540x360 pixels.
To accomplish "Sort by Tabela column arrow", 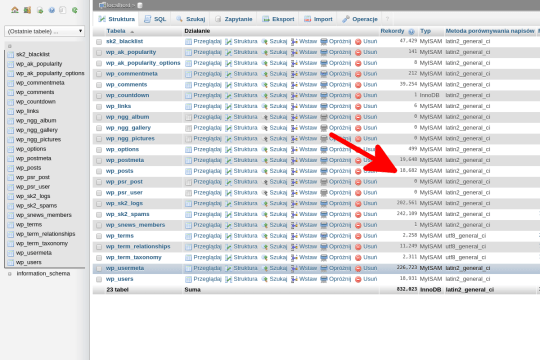I will tap(132, 32).
